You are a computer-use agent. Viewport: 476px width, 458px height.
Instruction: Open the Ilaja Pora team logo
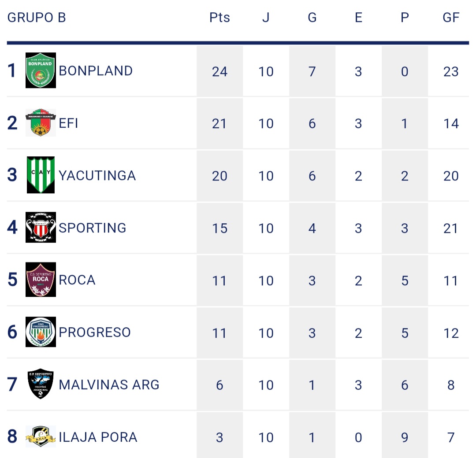[41, 436]
